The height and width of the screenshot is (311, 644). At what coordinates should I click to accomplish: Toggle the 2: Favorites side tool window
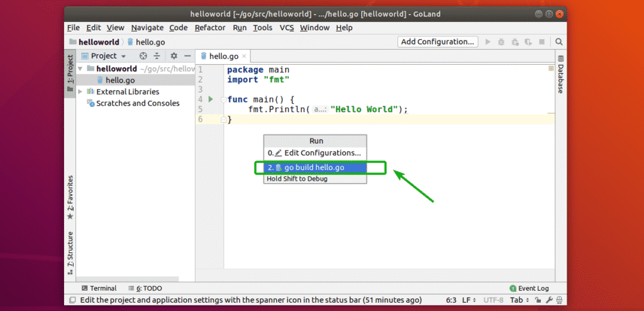[70, 197]
